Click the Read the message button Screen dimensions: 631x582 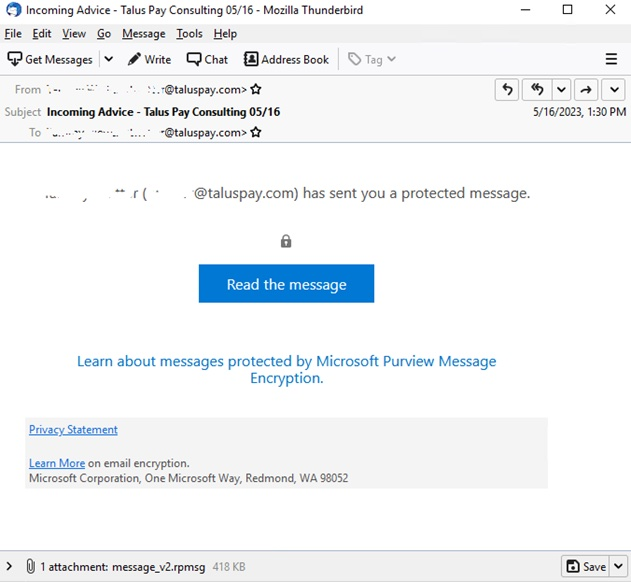[286, 284]
